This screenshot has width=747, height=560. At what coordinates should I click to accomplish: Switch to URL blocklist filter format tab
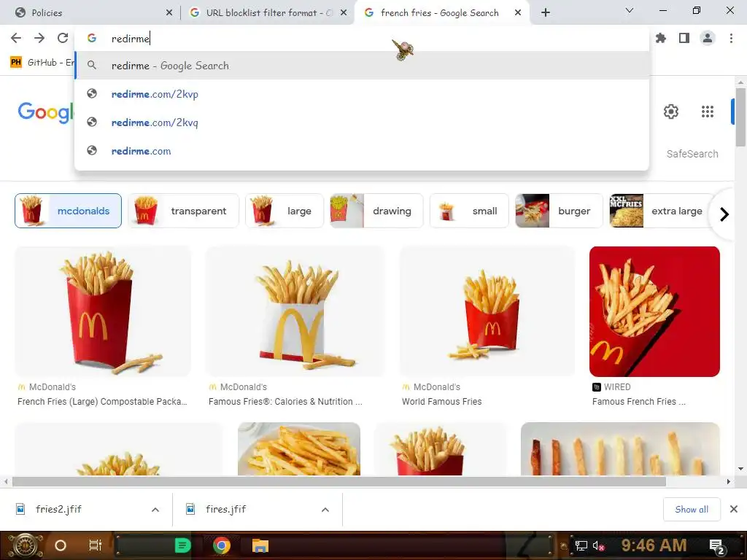click(x=267, y=13)
